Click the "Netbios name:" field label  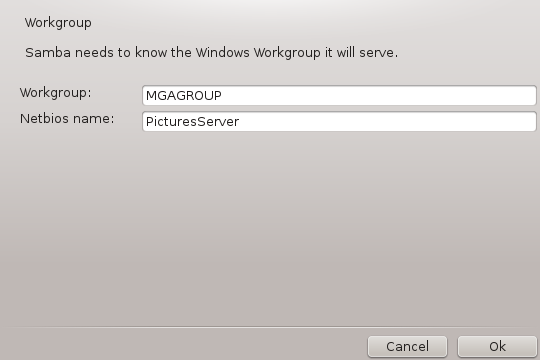tap(67, 119)
